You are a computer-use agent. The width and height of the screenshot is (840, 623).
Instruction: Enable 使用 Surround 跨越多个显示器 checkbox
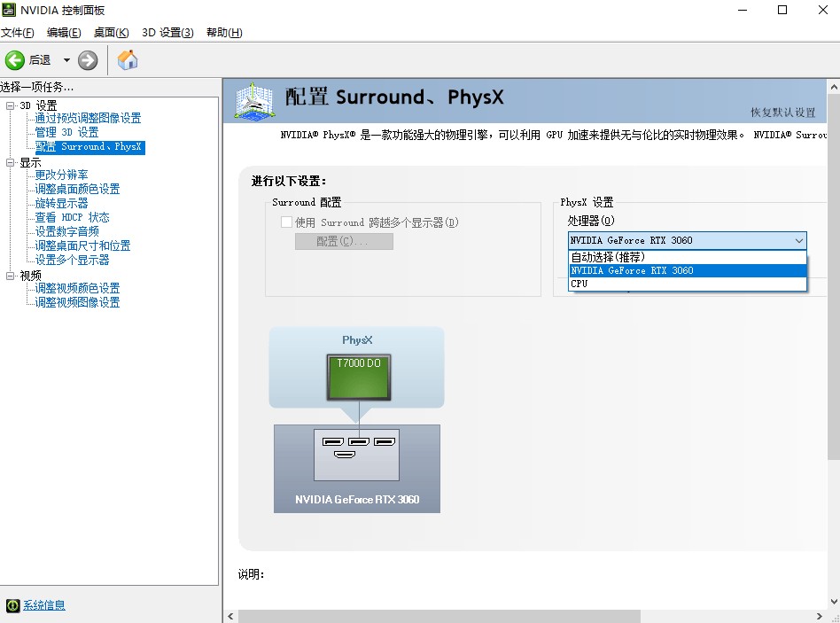pyautogui.click(x=286, y=222)
